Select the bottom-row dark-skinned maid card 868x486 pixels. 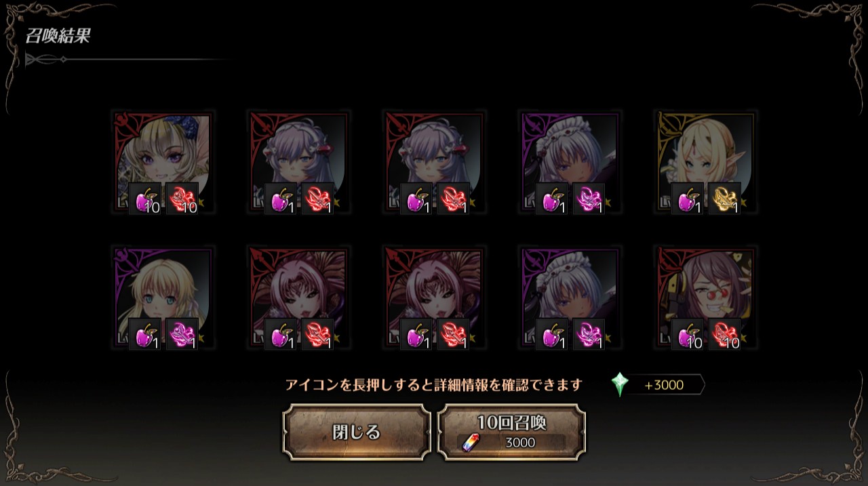pos(570,298)
